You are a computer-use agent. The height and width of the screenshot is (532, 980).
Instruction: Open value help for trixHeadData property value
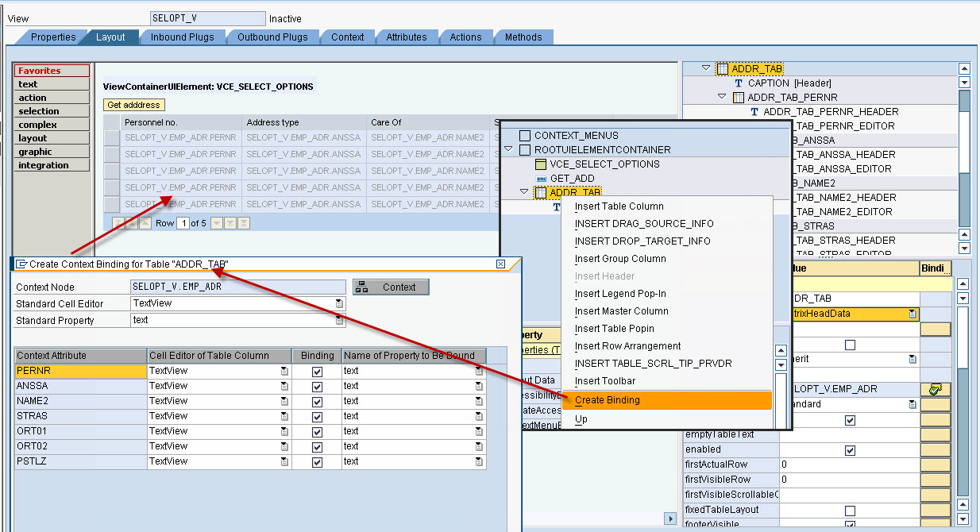tap(912, 314)
